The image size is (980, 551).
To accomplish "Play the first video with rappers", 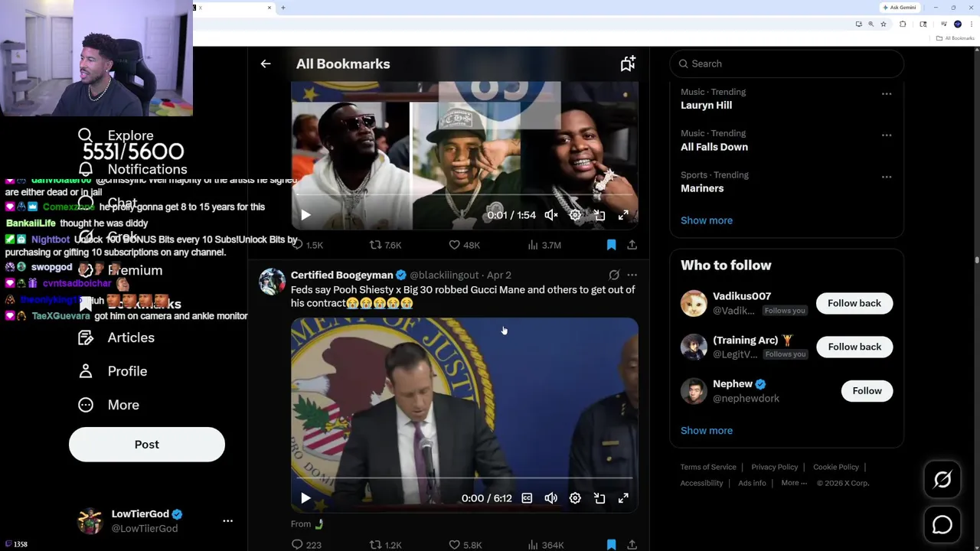I will [x=305, y=215].
